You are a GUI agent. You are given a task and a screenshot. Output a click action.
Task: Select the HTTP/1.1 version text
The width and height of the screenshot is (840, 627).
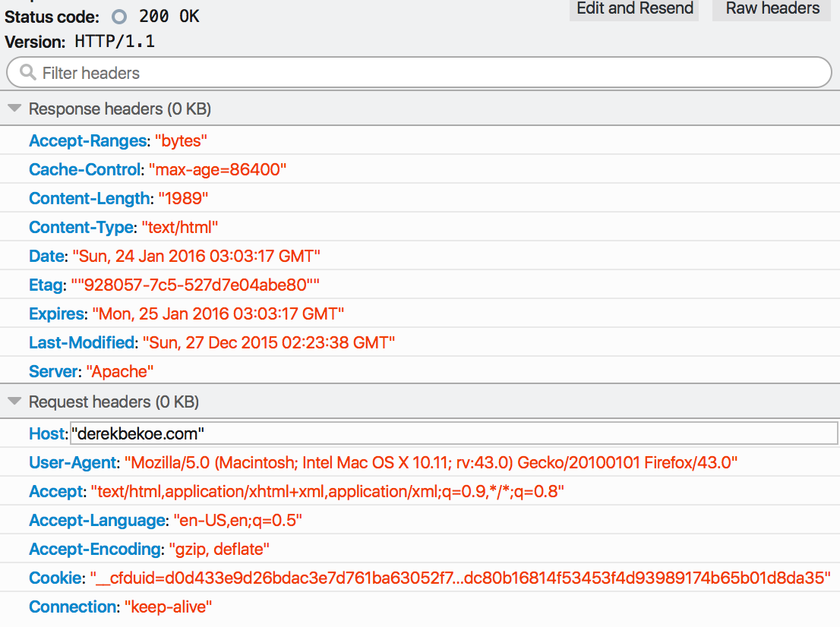coord(115,42)
